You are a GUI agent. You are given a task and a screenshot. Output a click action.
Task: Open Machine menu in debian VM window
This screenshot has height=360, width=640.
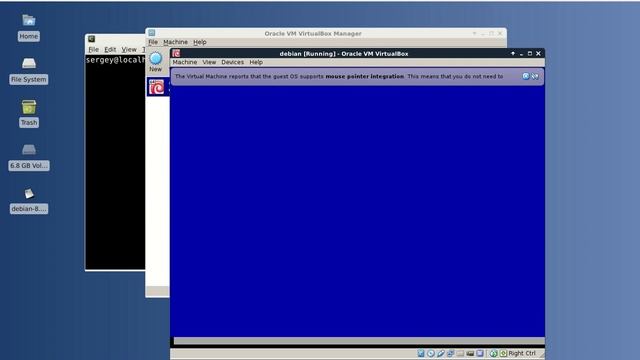tap(184, 62)
